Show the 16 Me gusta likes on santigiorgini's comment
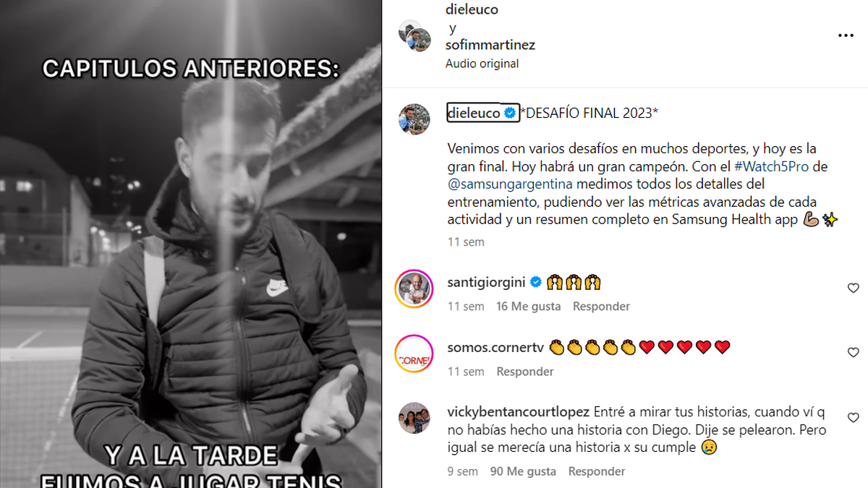 coord(528,307)
